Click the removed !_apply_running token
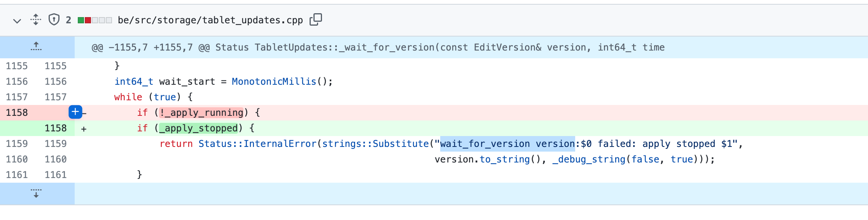This screenshot has height=220, width=868. click(201, 113)
